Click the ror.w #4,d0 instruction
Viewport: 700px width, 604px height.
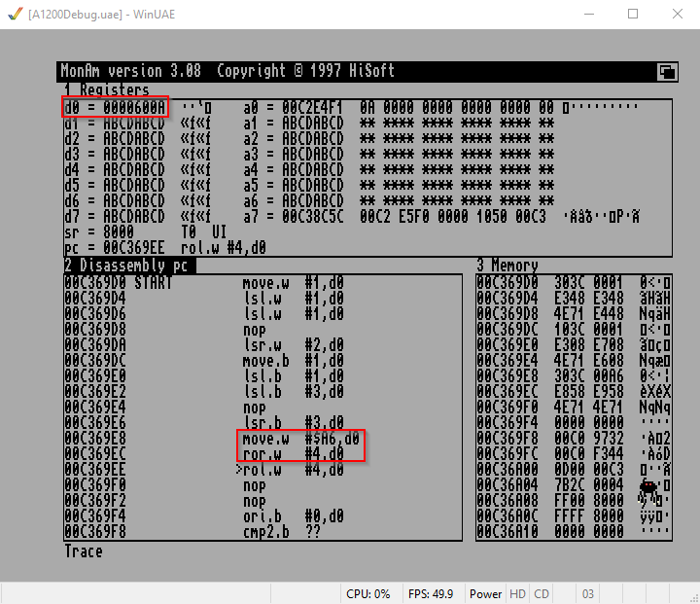(x=293, y=454)
